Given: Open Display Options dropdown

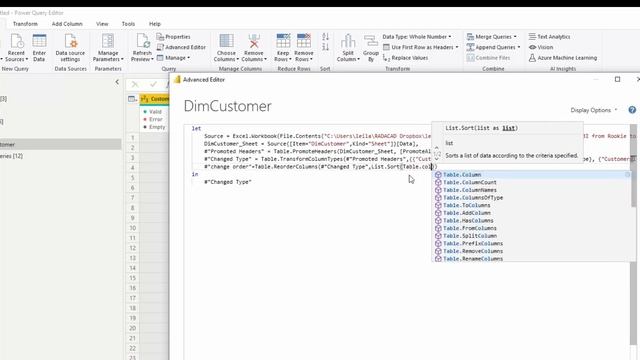Looking at the screenshot, I should [594, 110].
